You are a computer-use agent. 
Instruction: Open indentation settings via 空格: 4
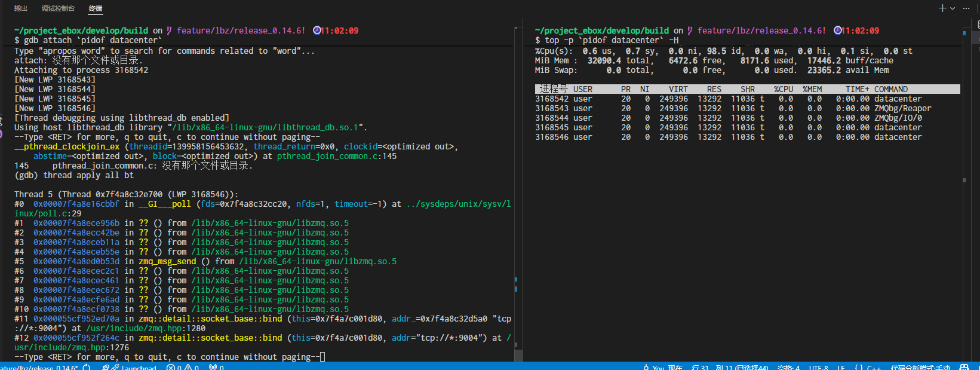click(x=788, y=367)
